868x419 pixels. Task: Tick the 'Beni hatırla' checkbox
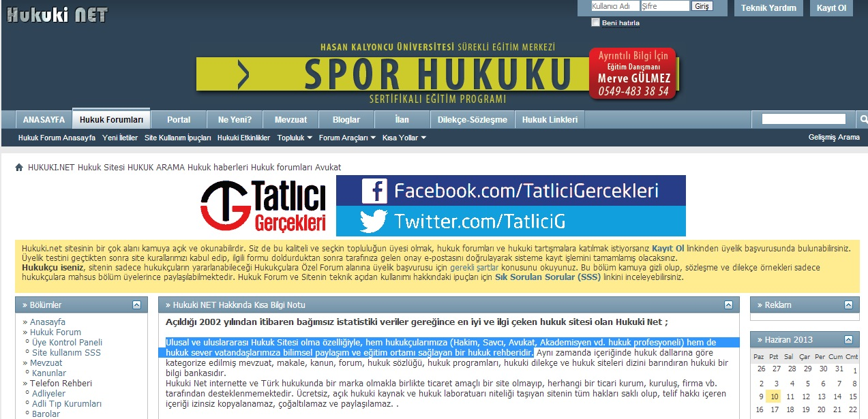click(x=595, y=22)
